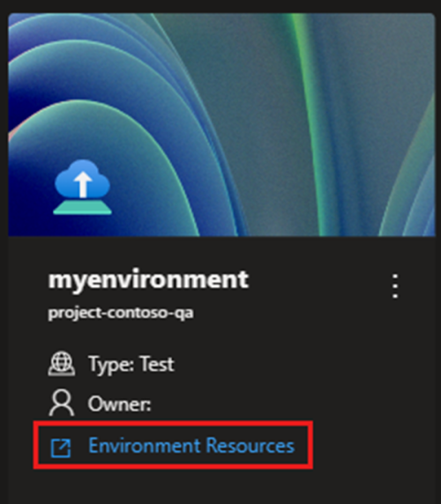Image resolution: width=441 pixels, height=504 pixels.
Task: Click the card's blue-green banner image
Action: pos(221,125)
